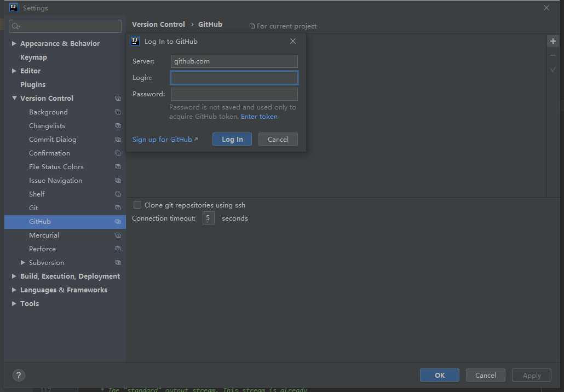Focus the Login input field

pos(234,78)
